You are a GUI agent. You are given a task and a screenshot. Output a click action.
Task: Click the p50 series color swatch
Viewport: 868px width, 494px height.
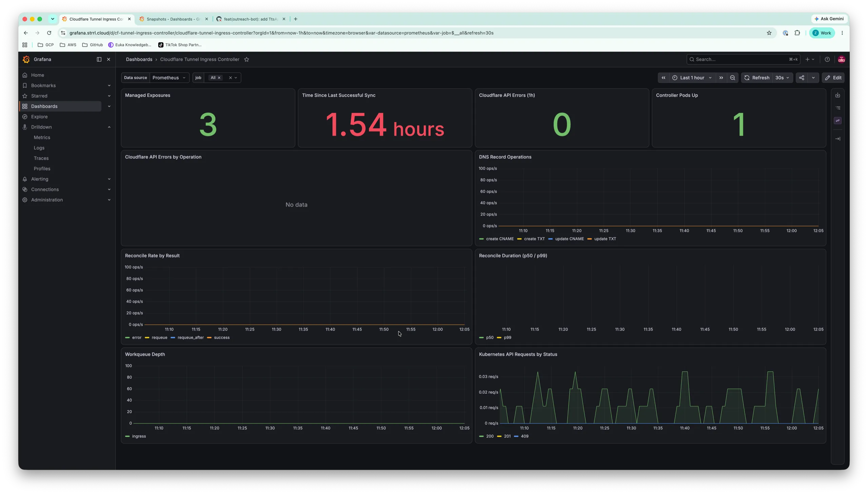pyautogui.click(x=481, y=338)
